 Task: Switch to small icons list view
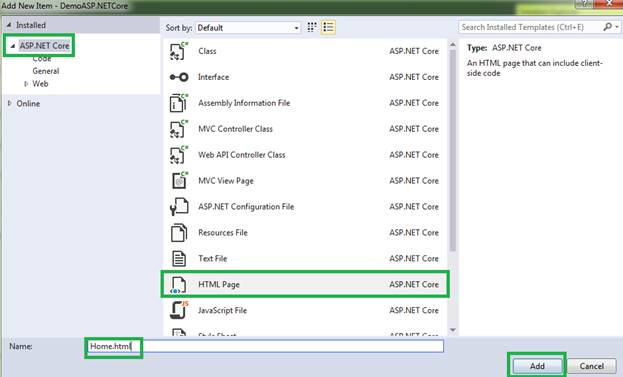pyautogui.click(x=328, y=27)
